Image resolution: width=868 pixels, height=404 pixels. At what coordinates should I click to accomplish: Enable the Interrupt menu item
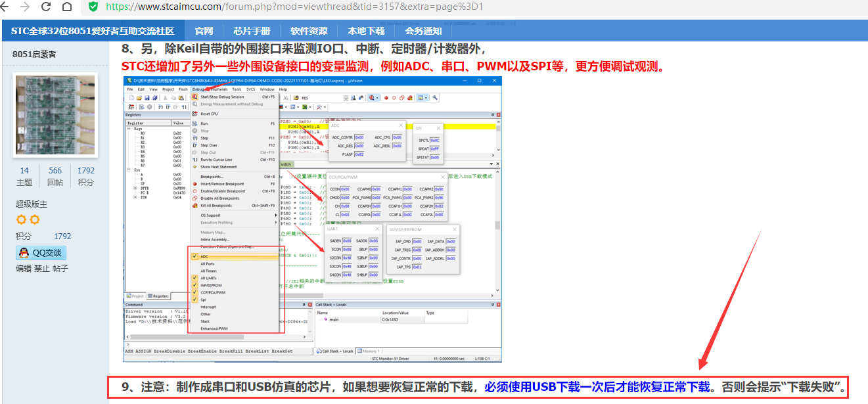point(235,307)
